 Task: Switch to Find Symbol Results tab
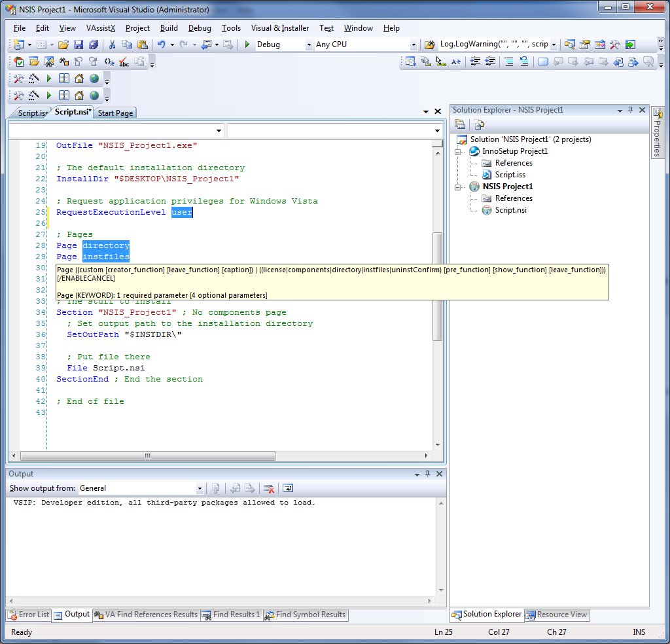tap(305, 615)
